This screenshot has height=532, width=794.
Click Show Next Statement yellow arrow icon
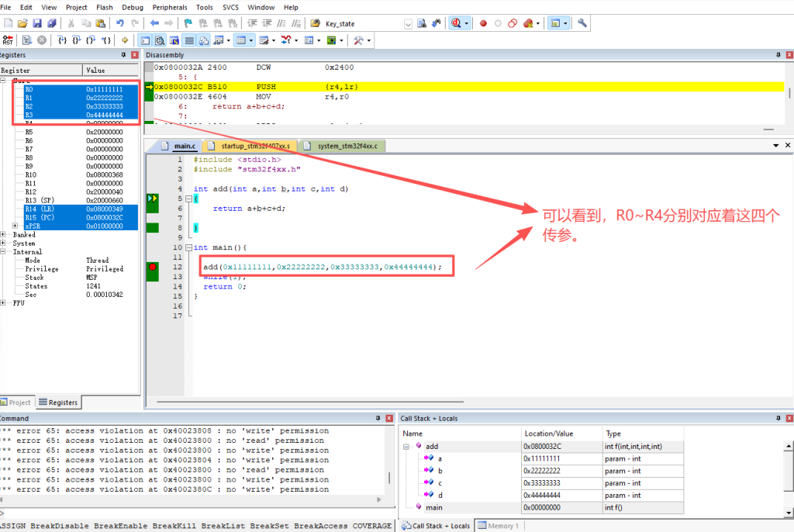tap(125, 40)
